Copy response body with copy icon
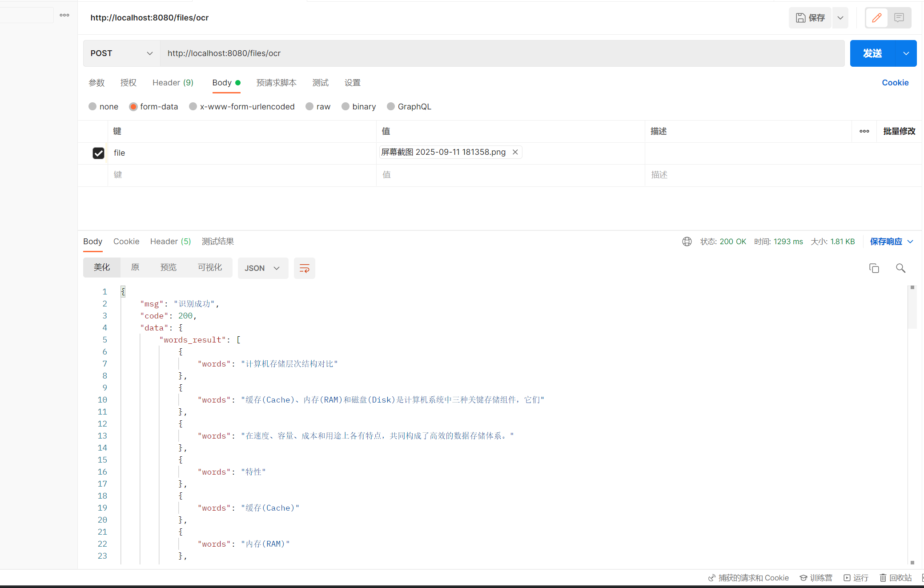Viewport: 924px width, 588px height. (874, 268)
